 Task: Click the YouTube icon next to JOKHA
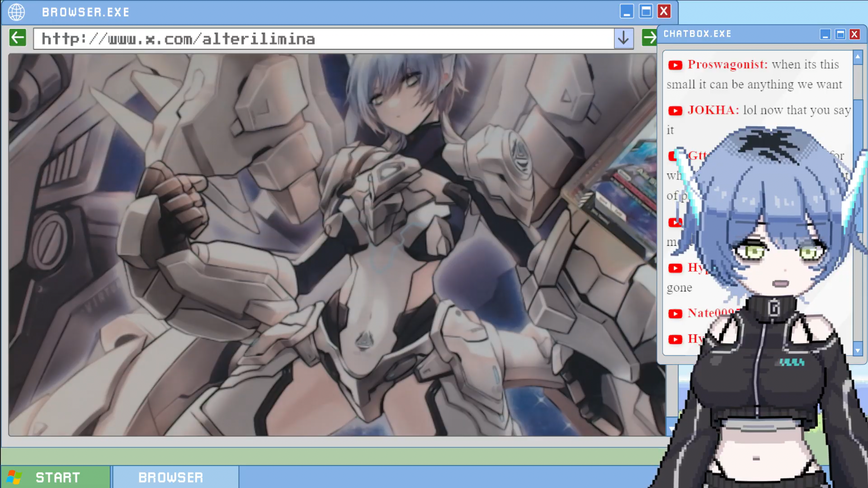[x=675, y=111]
